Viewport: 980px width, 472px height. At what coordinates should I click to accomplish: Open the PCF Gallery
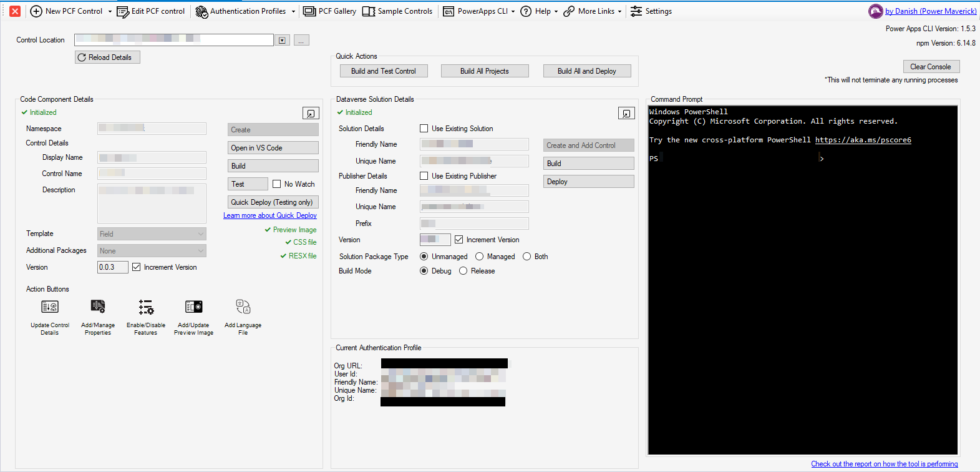pos(330,11)
